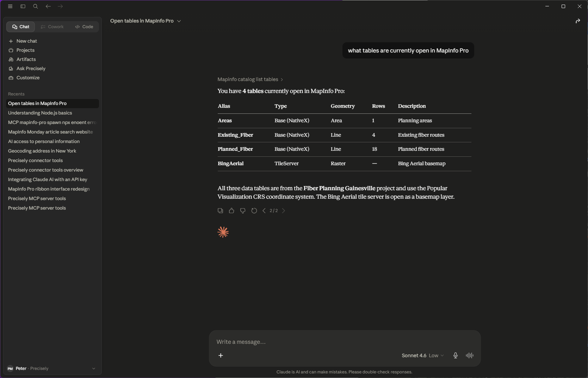This screenshot has height=378, width=588.
Task: Start voice mode with the waveform icon
Action: (470, 355)
